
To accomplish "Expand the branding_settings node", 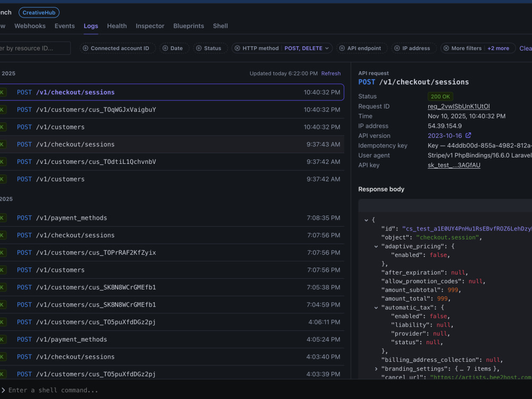I will 376,369.
